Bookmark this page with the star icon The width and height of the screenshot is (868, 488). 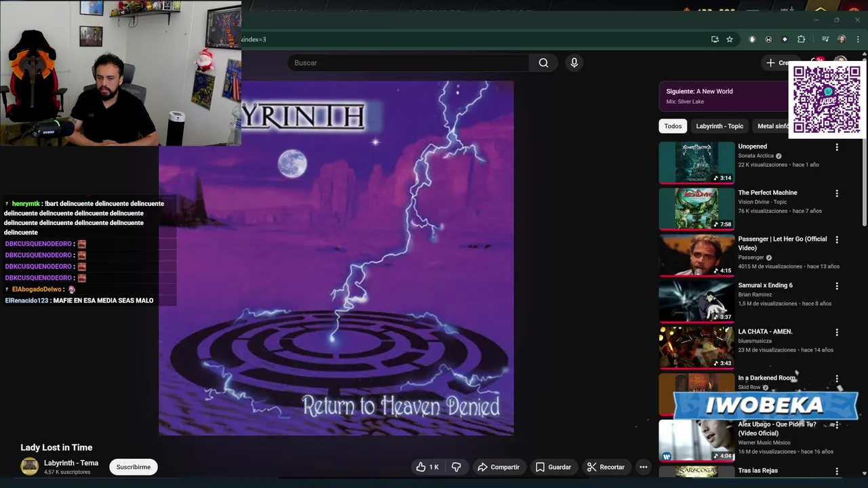pos(730,39)
